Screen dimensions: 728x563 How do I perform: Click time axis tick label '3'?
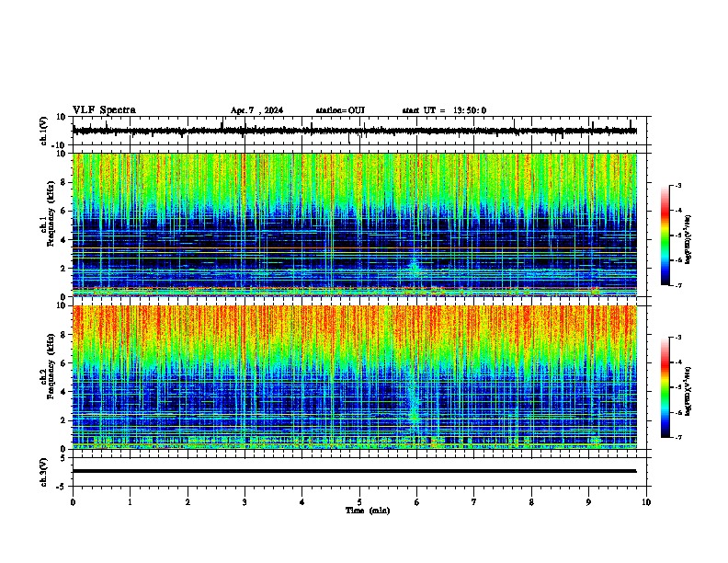pyautogui.click(x=245, y=502)
